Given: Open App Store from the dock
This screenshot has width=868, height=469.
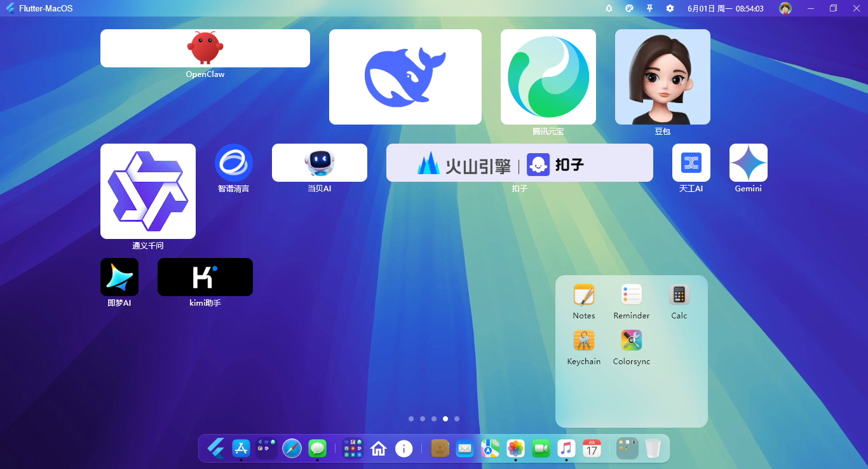Looking at the screenshot, I should pos(241,449).
